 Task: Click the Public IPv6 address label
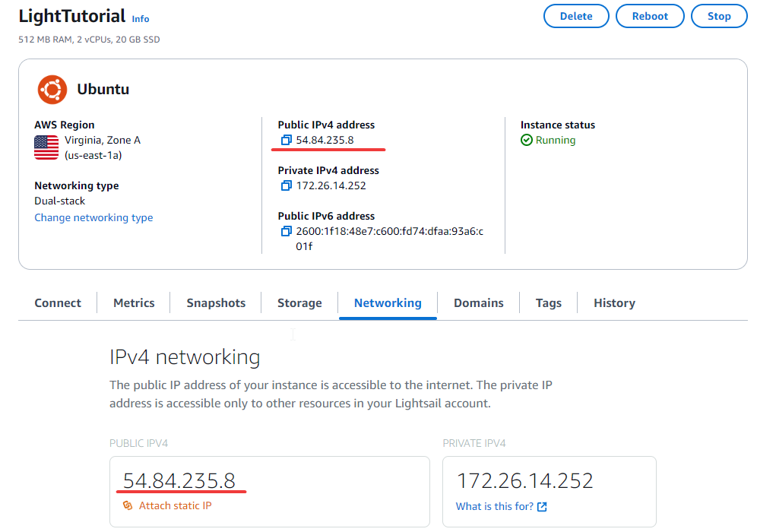(326, 216)
